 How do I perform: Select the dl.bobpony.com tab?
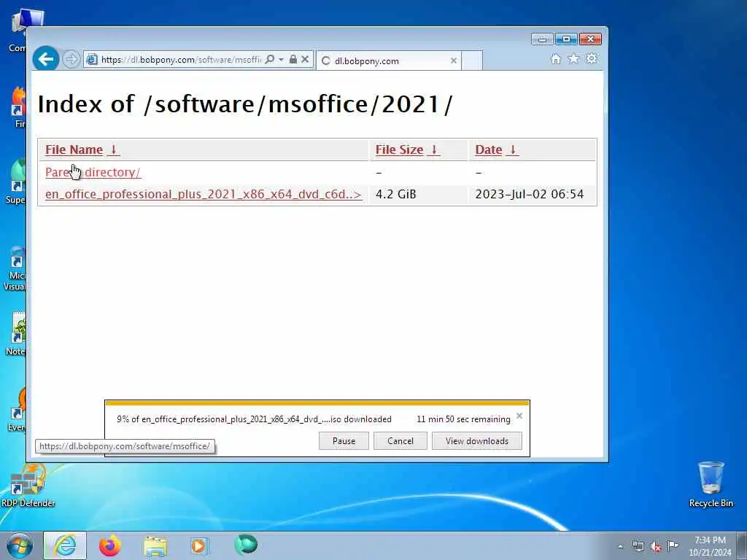tap(389, 61)
